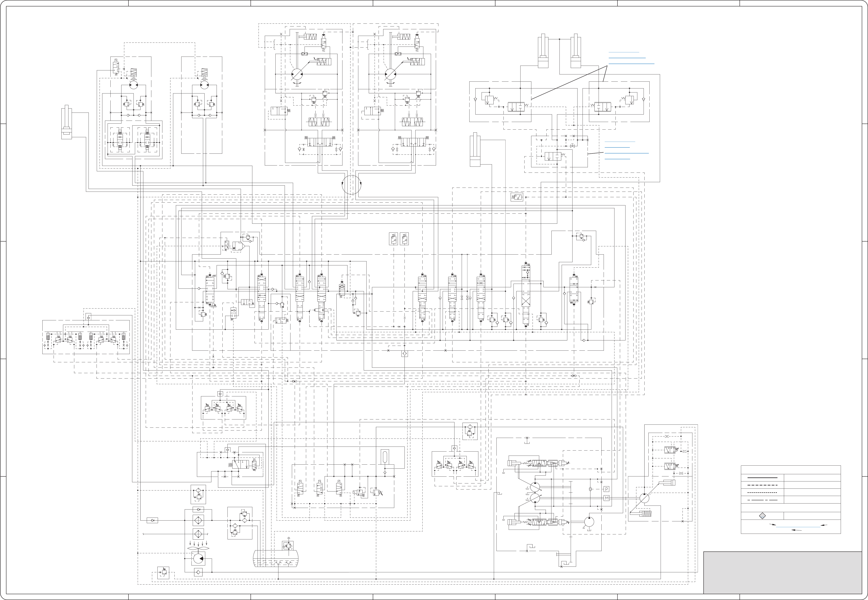This screenshot has width=868, height=600.
Task: Select the boxed check valve below the fan motor
Action: pyautogui.click(x=198, y=572)
